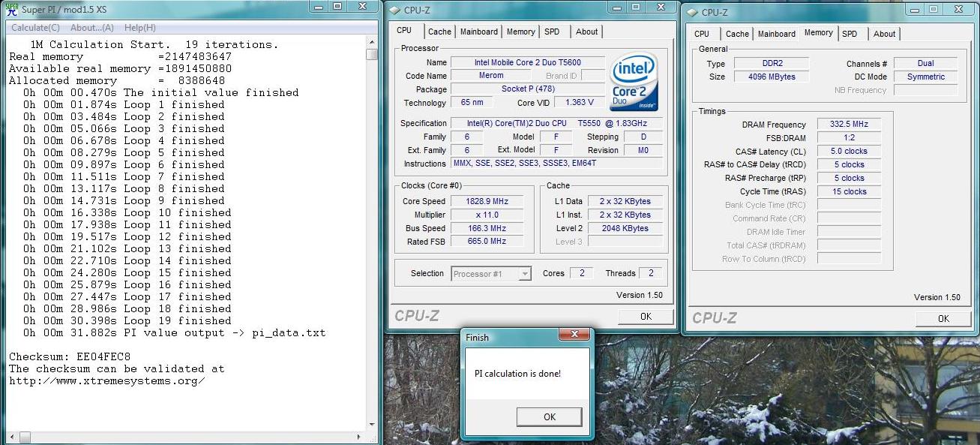Click the Instructions field MMX, SSE, SSE2
Image resolution: width=980 pixels, height=445 pixels.
click(x=557, y=164)
